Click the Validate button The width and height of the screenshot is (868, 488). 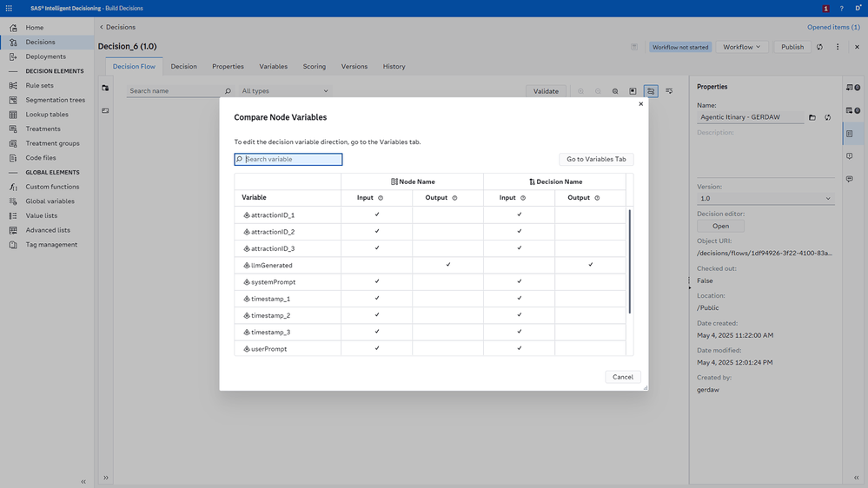coord(546,91)
